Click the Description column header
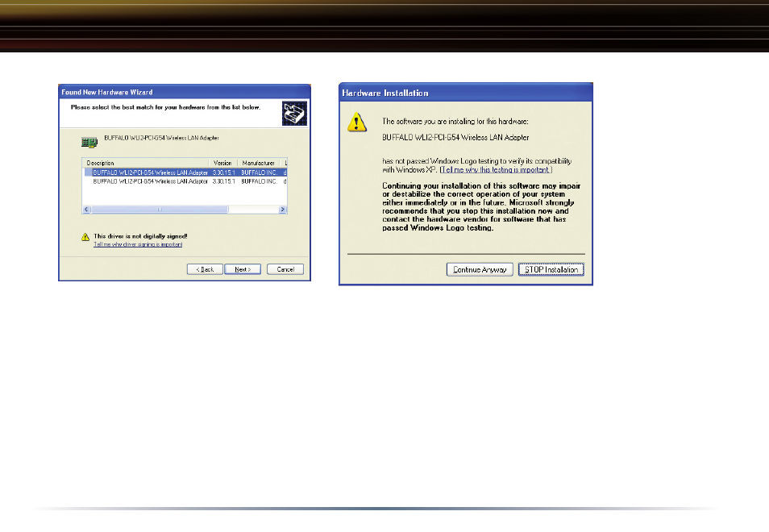This screenshot has height=532, width=769. (x=146, y=163)
